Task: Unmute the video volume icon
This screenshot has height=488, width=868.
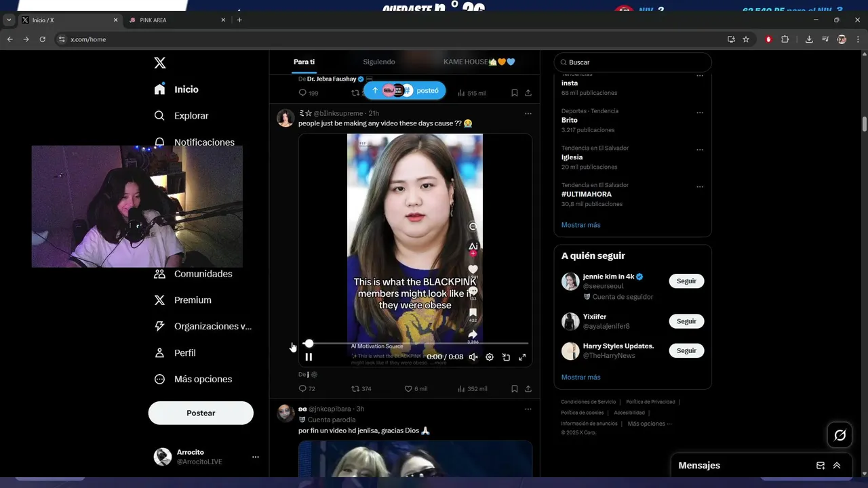Action: click(x=473, y=357)
